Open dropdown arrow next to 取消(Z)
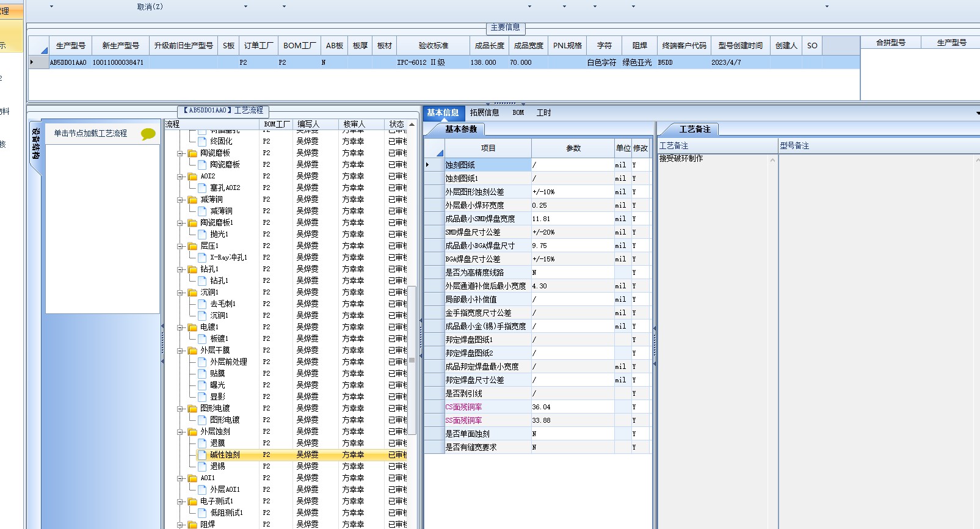980x529 pixels. click(x=246, y=7)
